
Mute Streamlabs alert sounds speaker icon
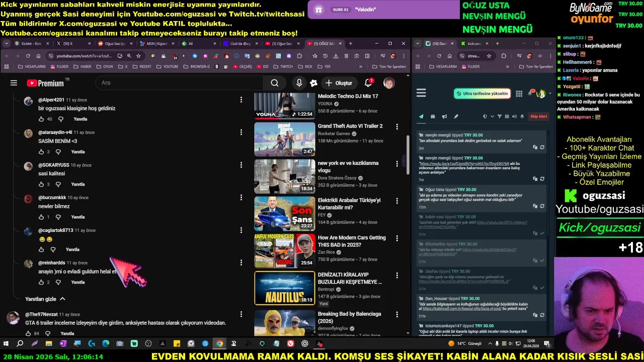pyautogui.click(x=514, y=117)
